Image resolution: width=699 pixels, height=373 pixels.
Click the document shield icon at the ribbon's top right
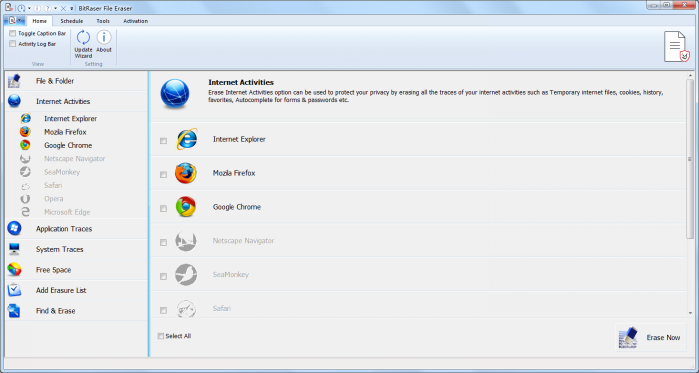click(x=676, y=47)
